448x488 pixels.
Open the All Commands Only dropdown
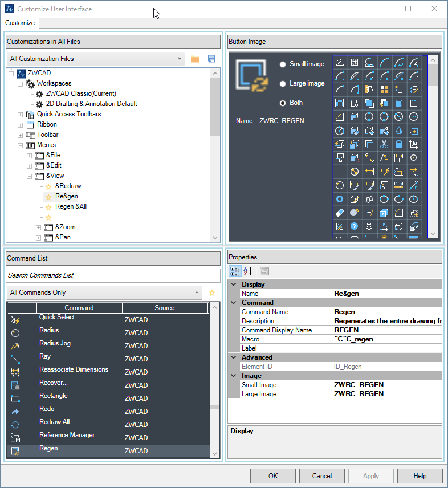(x=104, y=292)
